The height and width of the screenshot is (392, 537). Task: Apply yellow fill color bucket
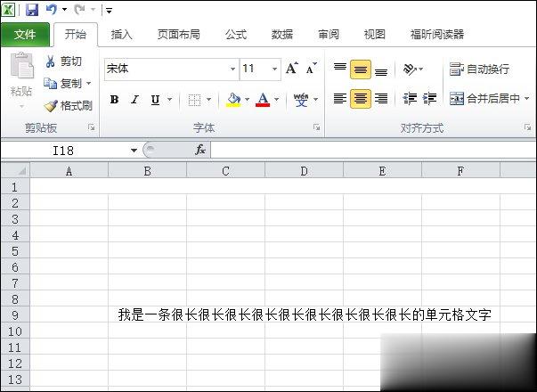click(x=233, y=100)
